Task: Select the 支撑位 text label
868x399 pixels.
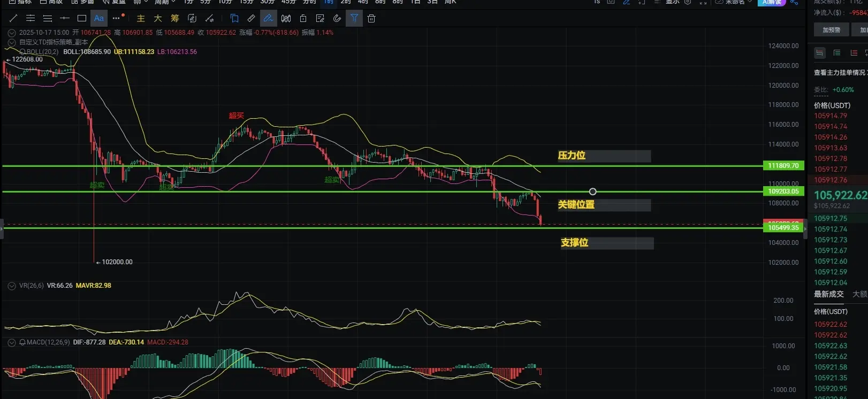Action: coord(574,243)
